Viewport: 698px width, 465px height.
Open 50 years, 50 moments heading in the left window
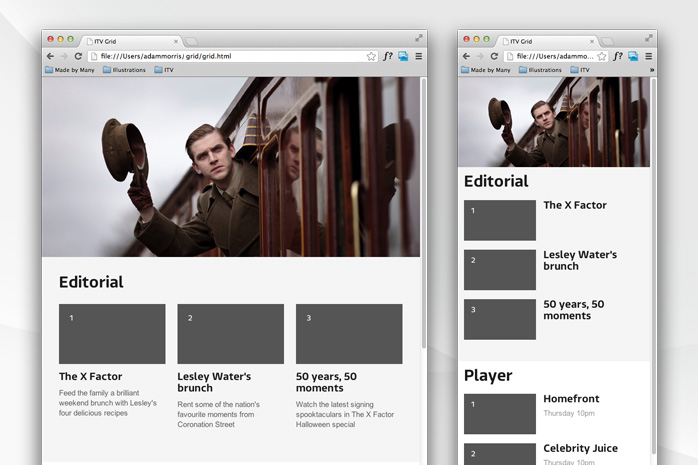click(x=326, y=382)
